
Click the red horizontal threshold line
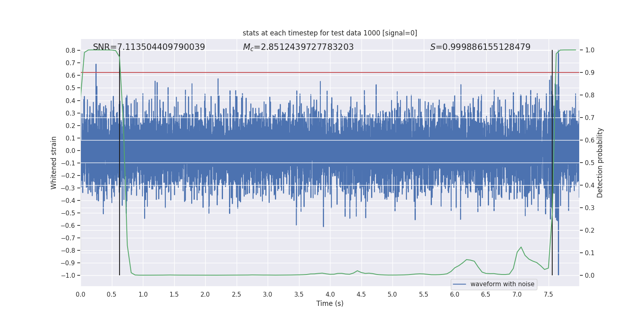tap(322, 72)
